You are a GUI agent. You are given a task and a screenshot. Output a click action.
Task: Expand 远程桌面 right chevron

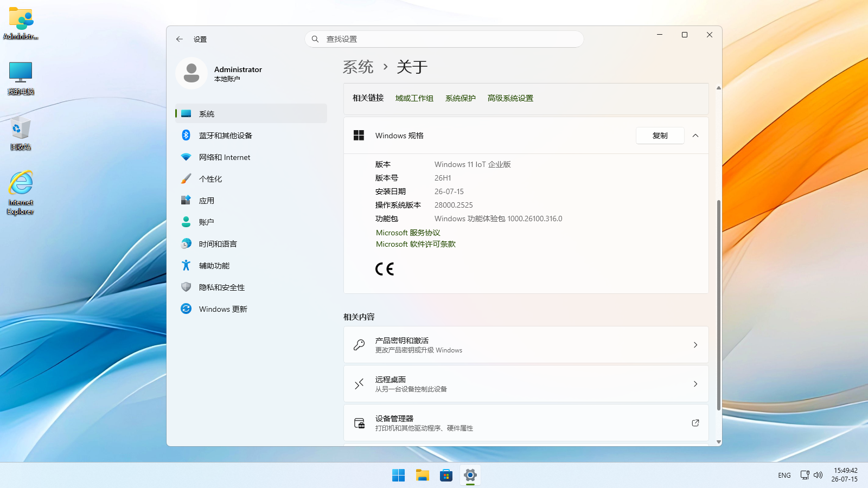coord(695,384)
